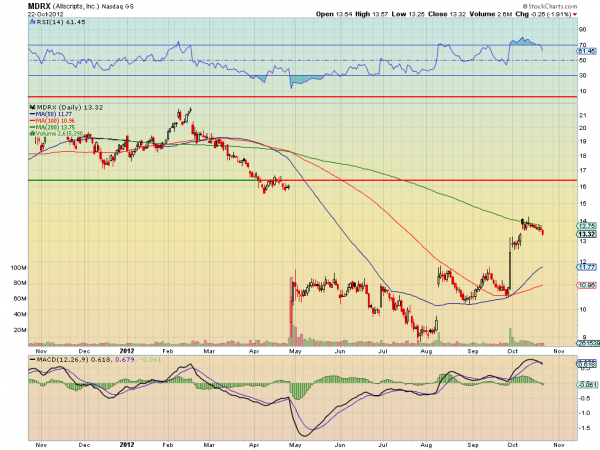Click the 'May' label beneath the price chart
Viewport: 600px width, 450px height.
coord(295,351)
